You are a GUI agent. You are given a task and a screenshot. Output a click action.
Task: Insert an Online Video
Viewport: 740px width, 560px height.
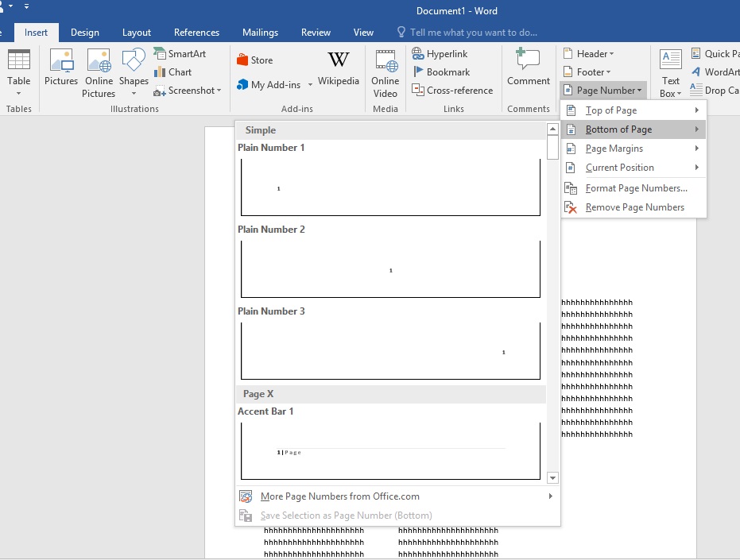tap(385, 74)
